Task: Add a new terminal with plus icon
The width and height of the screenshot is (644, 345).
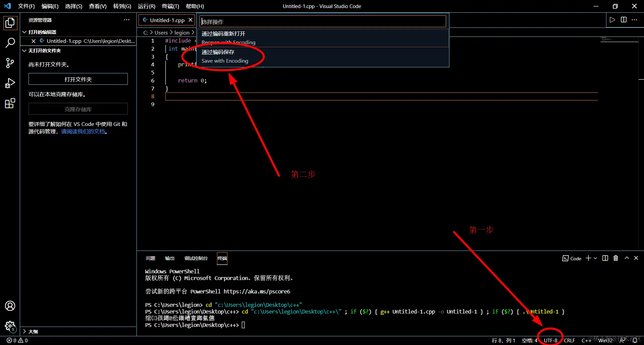Action: 588,258
